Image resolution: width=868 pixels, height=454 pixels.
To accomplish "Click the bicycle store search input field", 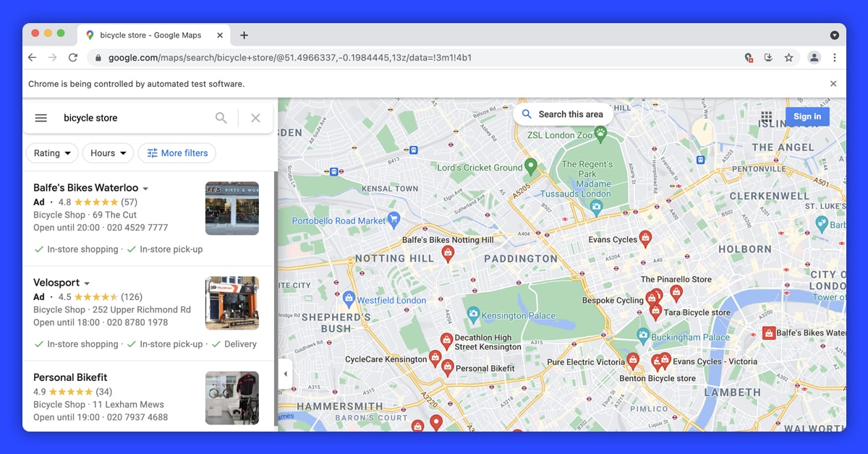I will click(x=134, y=118).
